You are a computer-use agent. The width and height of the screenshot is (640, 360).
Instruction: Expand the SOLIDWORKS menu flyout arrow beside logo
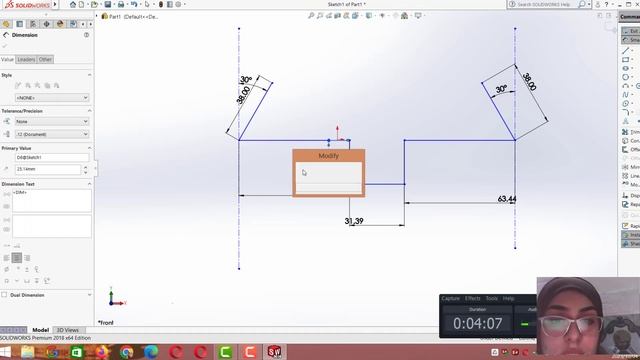point(55,4)
